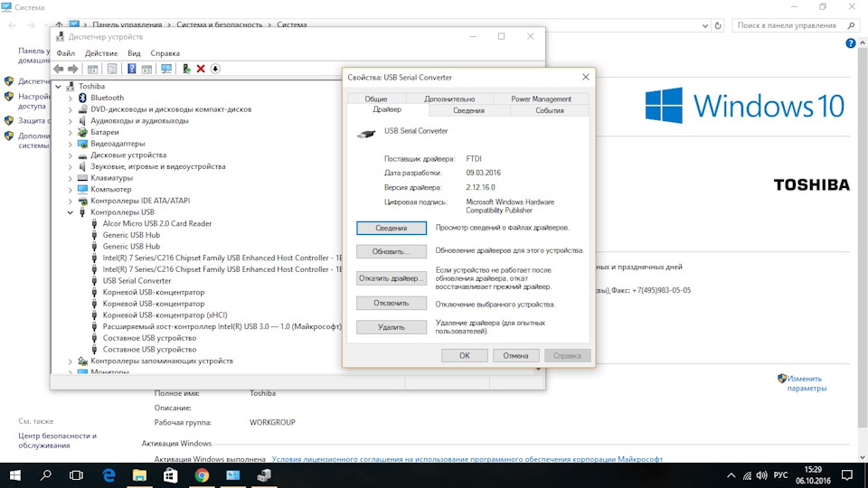868x488 pixels.
Task: Expand the Клавиатуры category
Action: point(71,178)
